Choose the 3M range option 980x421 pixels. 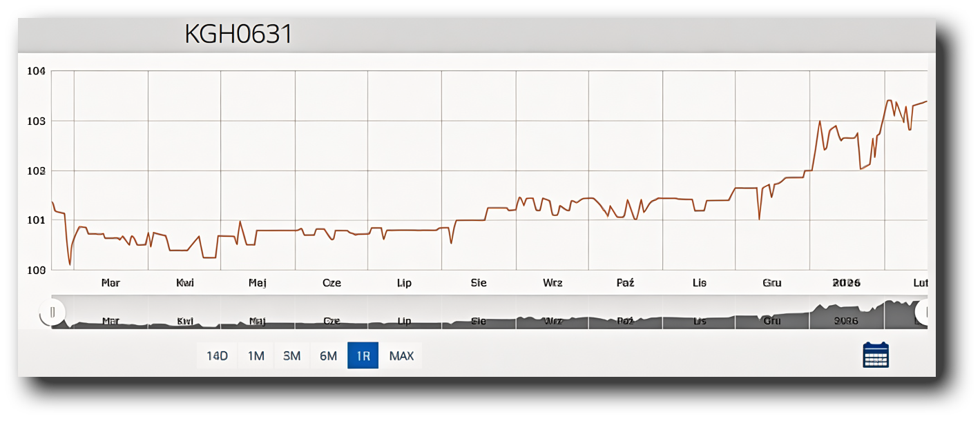pos(292,356)
